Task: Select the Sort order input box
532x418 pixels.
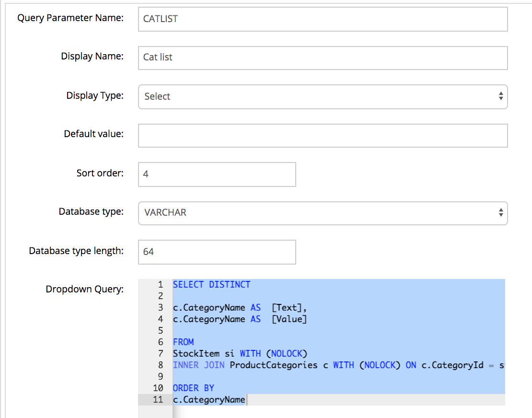Action: click(x=217, y=174)
